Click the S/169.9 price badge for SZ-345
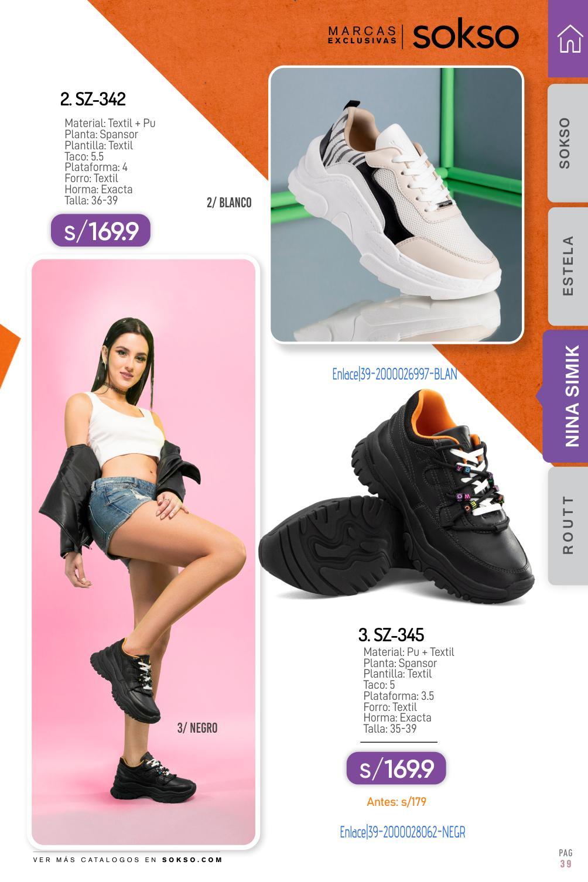The height and width of the screenshot is (882, 588). click(x=396, y=768)
